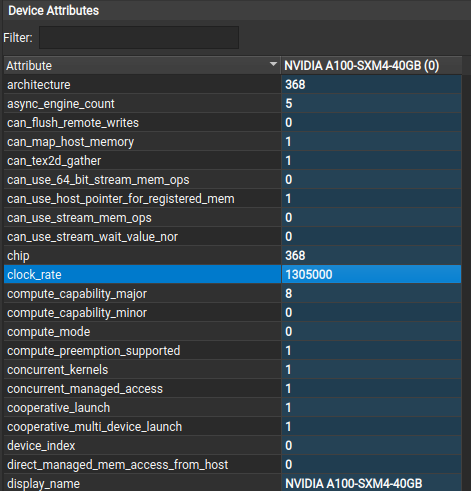Select the can_tex2d_gather row
Screen dimensions: 471x491
point(233,161)
